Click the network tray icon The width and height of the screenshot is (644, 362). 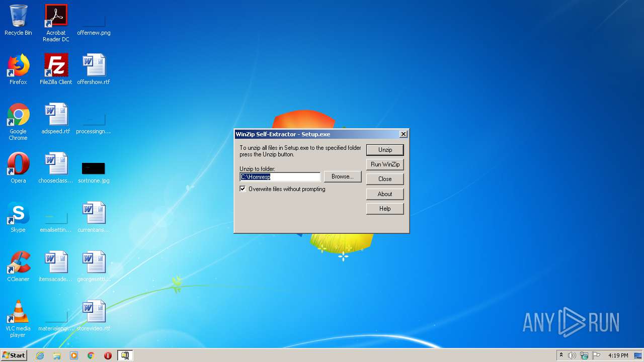tap(584, 355)
